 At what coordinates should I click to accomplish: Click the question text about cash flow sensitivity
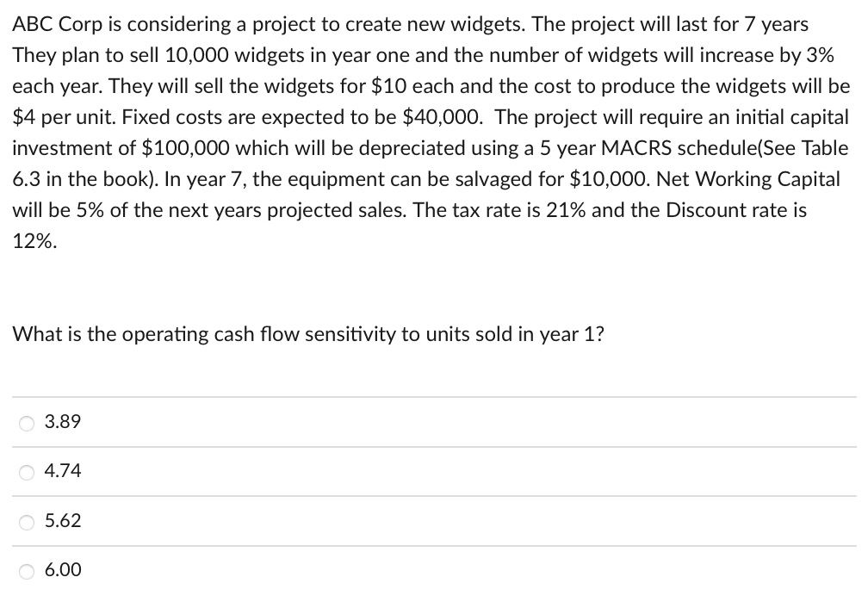coord(307,334)
